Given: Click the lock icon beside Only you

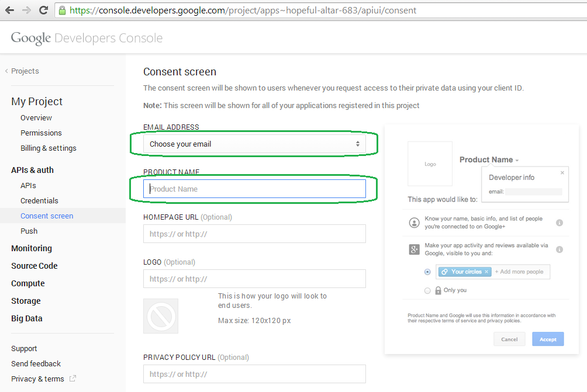Looking at the screenshot, I should [438, 290].
